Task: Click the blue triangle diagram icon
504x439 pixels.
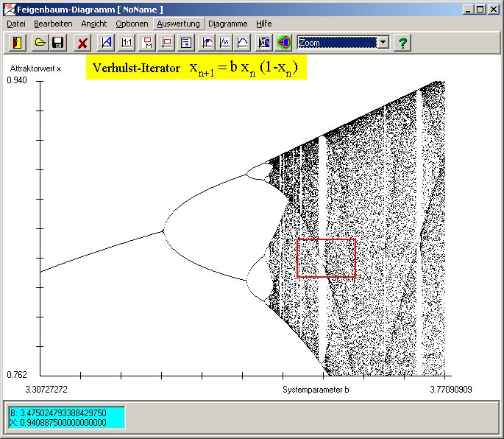Action: tap(106, 43)
